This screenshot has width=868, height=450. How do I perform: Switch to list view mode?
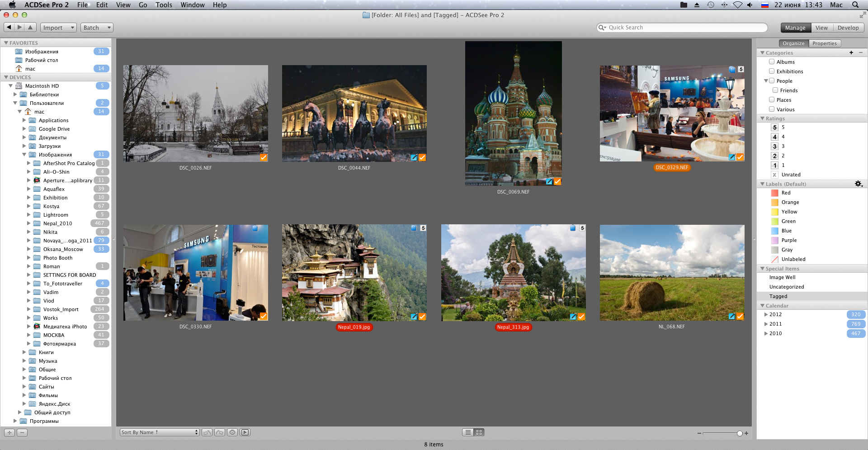[x=468, y=432]
